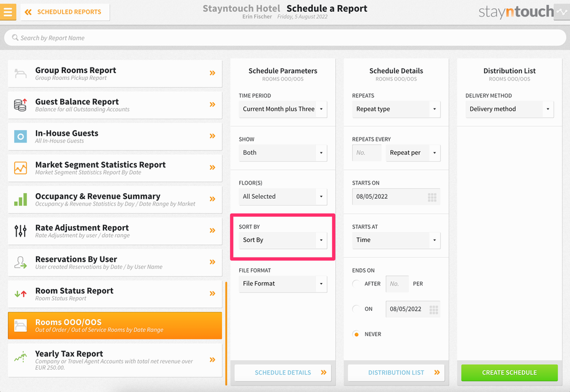Select Yearly Tax Report in list

pos(115,360)
